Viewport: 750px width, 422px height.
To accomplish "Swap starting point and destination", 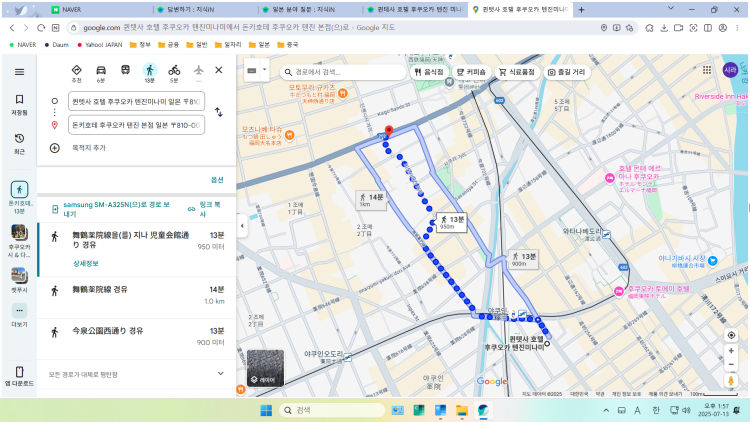I will click(x=219, y=112).
